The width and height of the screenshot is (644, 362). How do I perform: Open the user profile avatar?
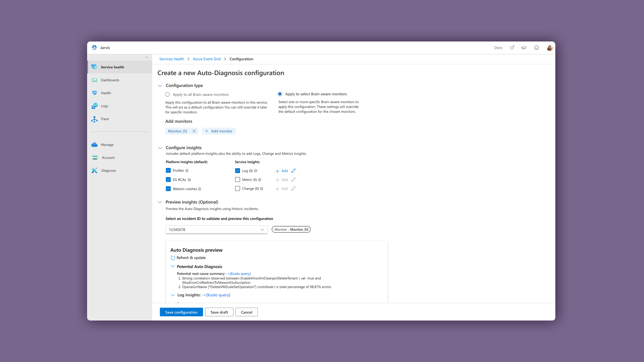click(550, 48)
